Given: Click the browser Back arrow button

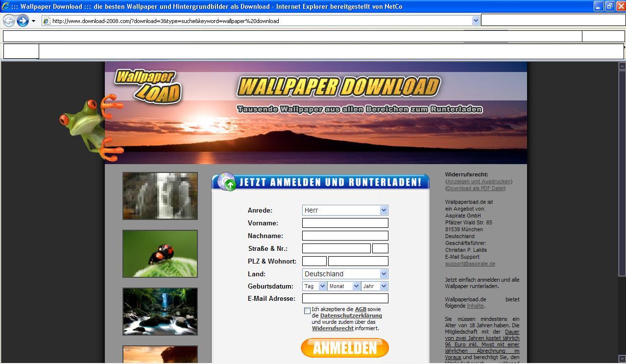Looking at the screenshot, I should pyautogui.click(x=9, y=21).
